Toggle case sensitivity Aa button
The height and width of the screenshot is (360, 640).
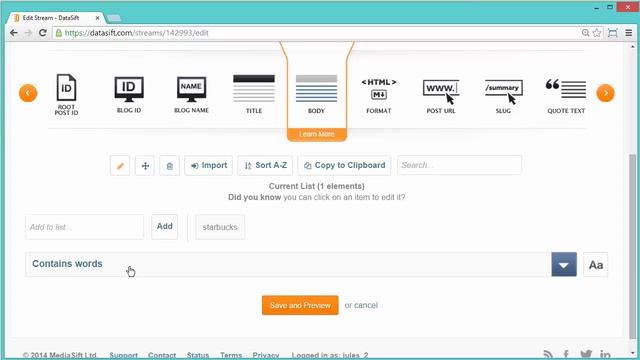coord(596,265)
